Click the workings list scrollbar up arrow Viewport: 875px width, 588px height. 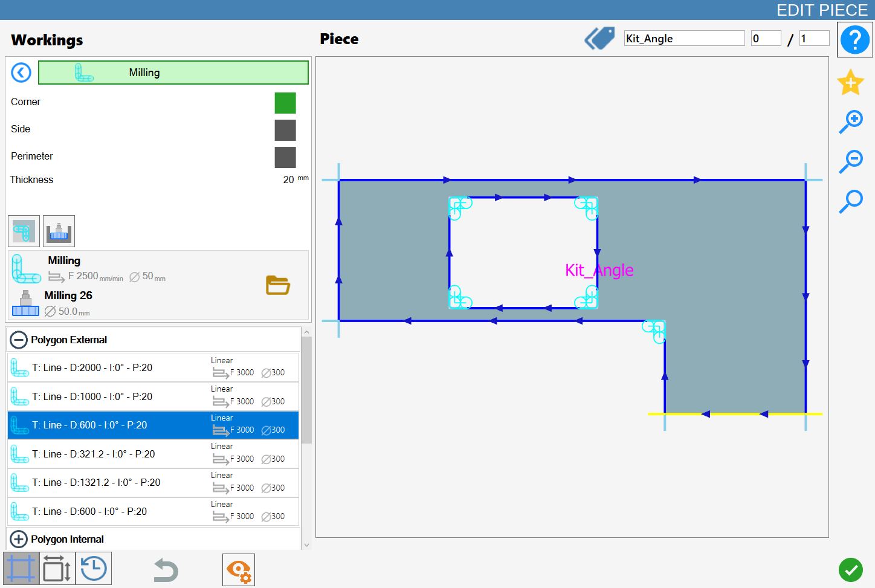306,332
